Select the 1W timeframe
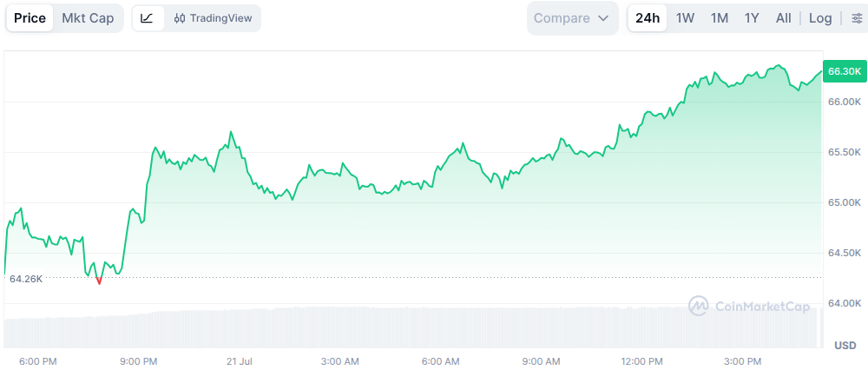Image resolution: width=868 pixels, height=370 pixels. tap(685, 18)
